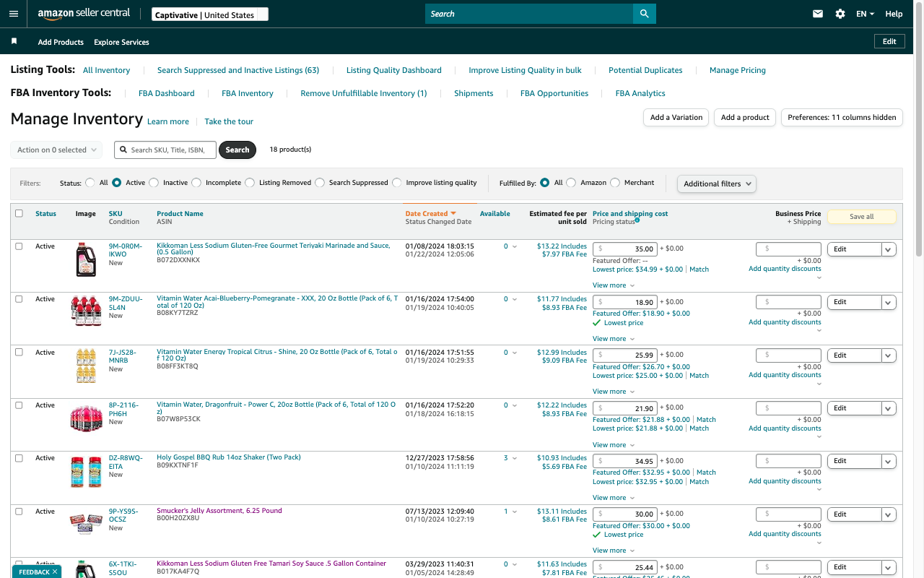Open the settings gear icon

840,14
